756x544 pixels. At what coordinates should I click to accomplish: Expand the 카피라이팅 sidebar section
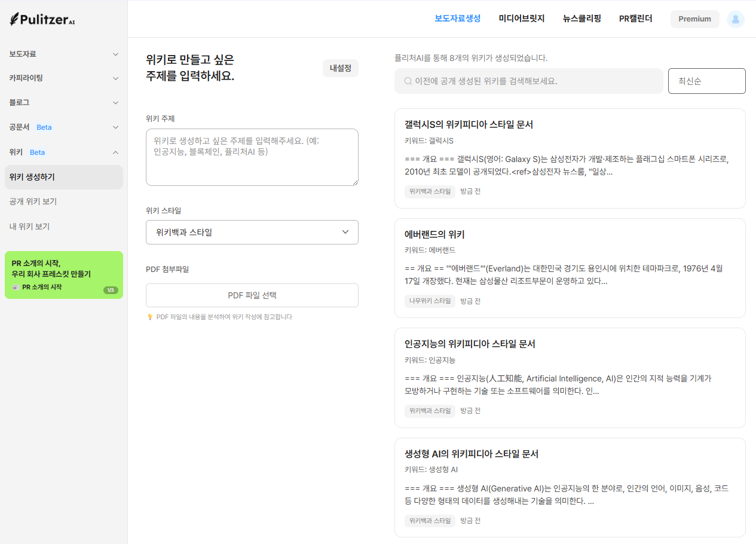tap(63, 78)
